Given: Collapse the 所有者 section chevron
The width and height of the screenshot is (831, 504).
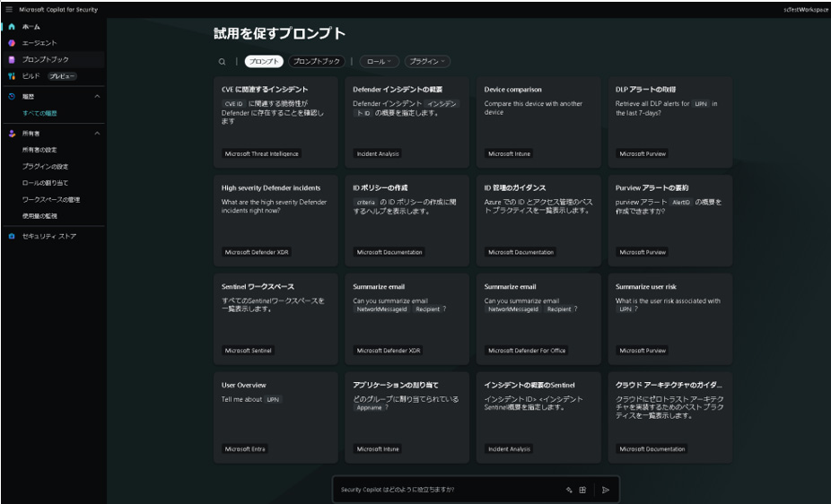Looking at the screenshot, I should click(97, 134).
